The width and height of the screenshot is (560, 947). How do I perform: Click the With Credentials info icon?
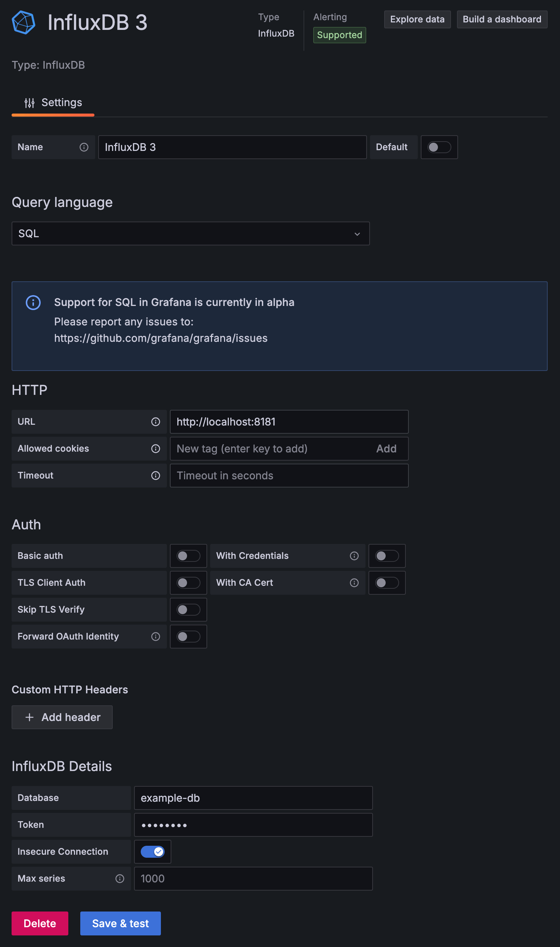click(354, 556)
